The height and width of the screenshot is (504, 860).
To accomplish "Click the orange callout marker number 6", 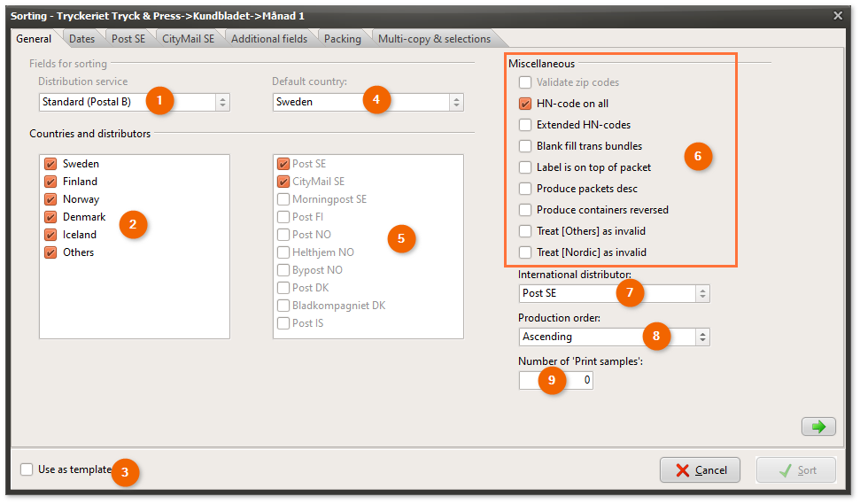I will click(x=698, y=157).
